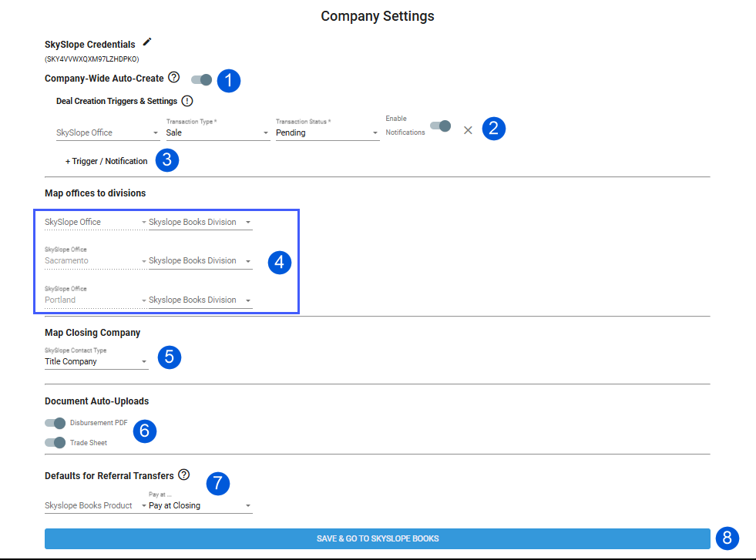Open Pay at Closing dropdown
Screen dimensions: 756x560
[200, 502]
